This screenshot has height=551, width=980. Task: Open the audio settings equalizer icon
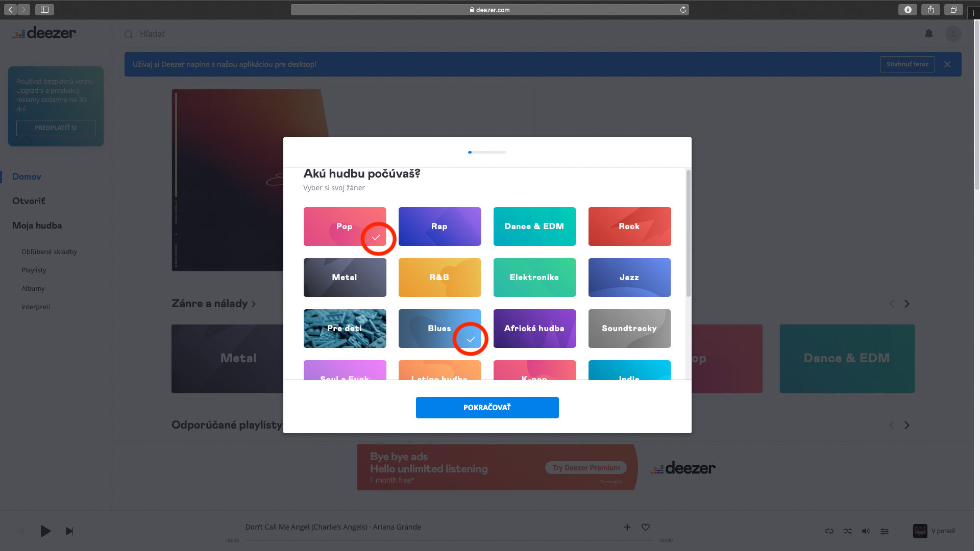point(885,531)
